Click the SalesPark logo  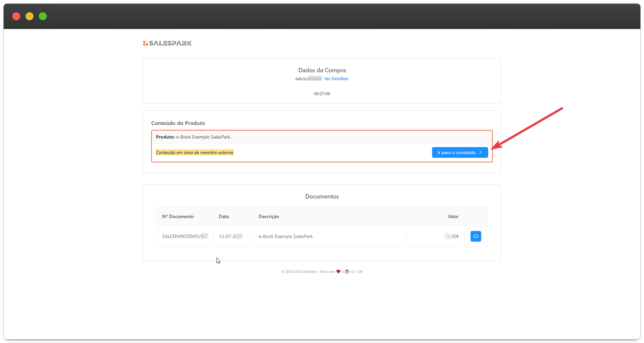point(167,43)
